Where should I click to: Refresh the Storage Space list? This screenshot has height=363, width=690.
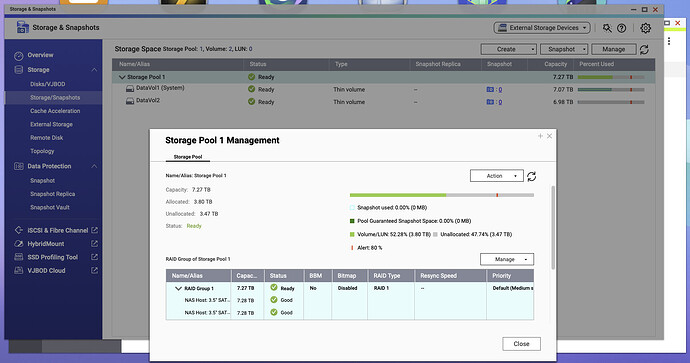coord(644,49)
